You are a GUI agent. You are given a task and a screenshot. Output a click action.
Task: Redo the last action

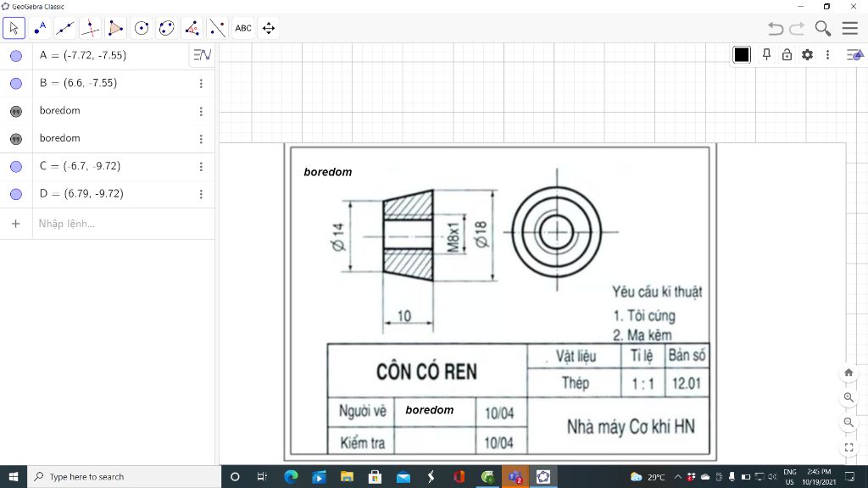tap(797, 28)
